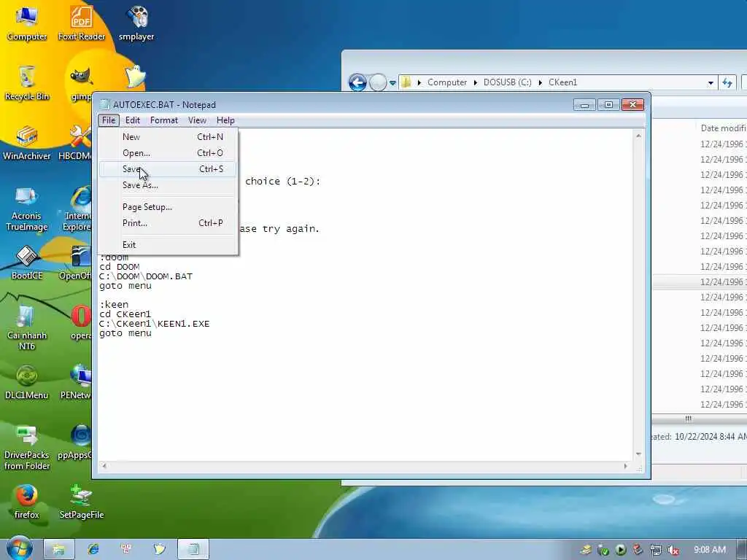Click Computer in Explorer address bar
The width and height of the screenshot is (747, 560).
coord(447,82)
